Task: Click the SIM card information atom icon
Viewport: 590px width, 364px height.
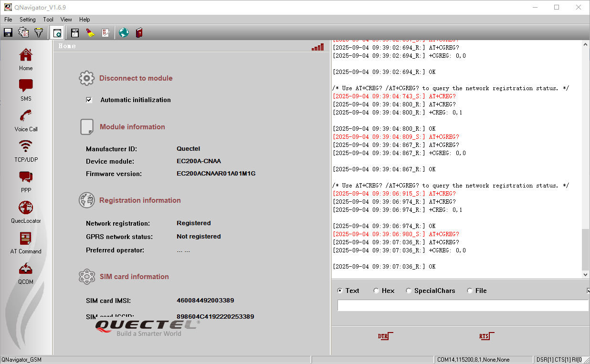Action: pos(87,277)
